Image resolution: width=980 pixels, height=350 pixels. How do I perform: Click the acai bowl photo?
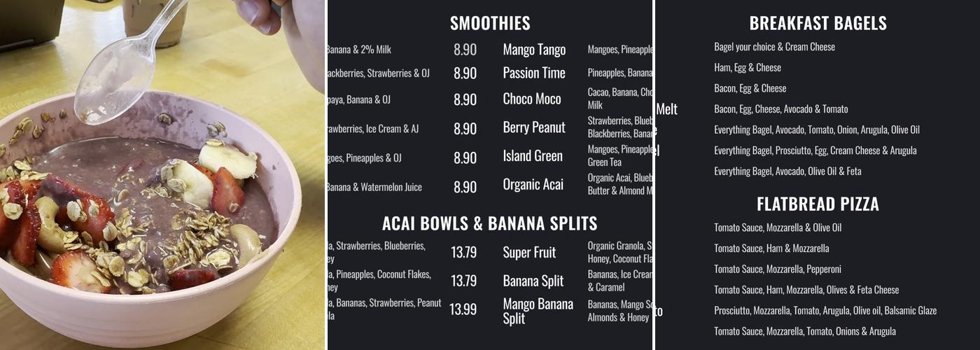pos(162,175)
